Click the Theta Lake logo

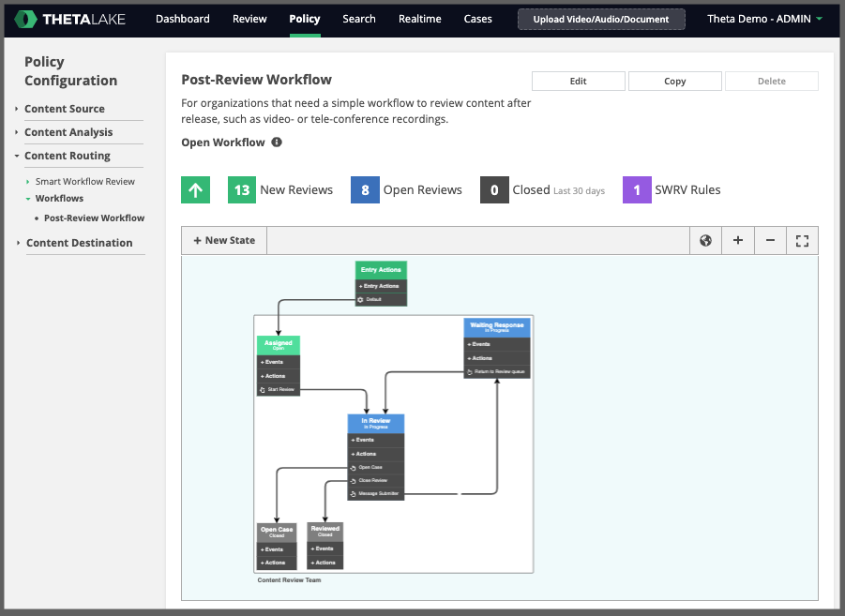(69, 19)
